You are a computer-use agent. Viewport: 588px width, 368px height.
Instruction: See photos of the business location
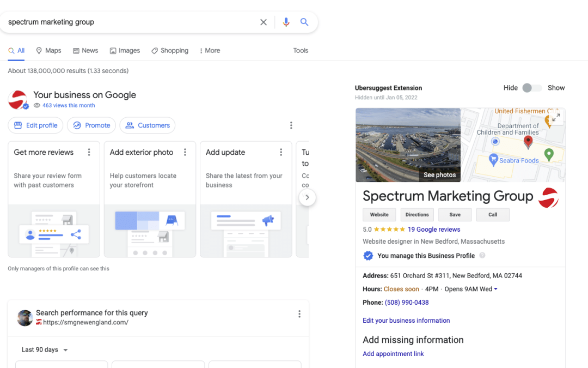pos(439,174)
